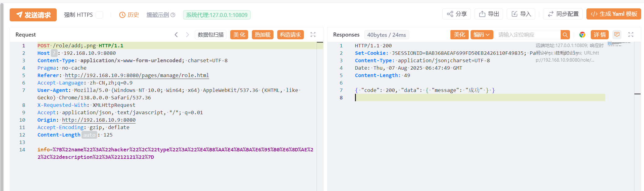This screenshot has width=644, height=191.
Task: Expand the Responses panel to fullscreen
Action: [631, 35]
